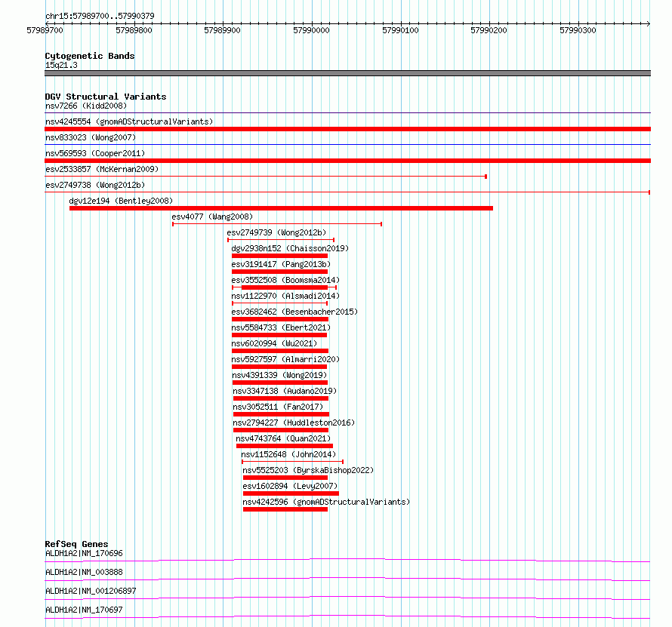The image size is (672, 627).
Task: Click the red bar under esv1602894 label
Action: point(291,493)
